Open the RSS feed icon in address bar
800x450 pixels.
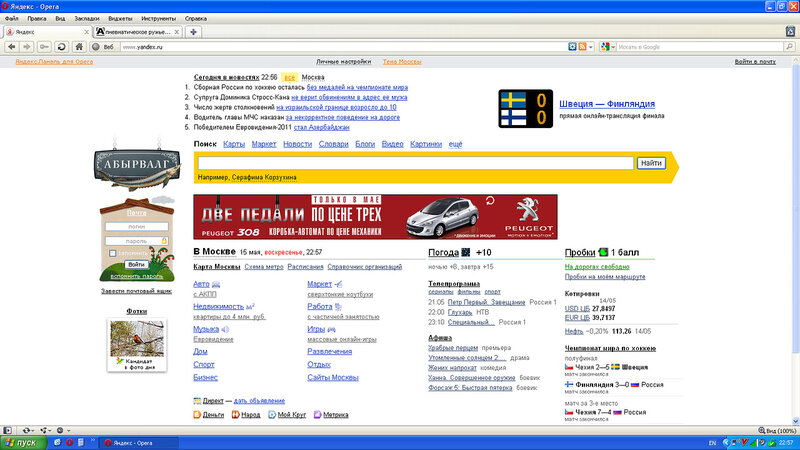[x=582, y=46]
